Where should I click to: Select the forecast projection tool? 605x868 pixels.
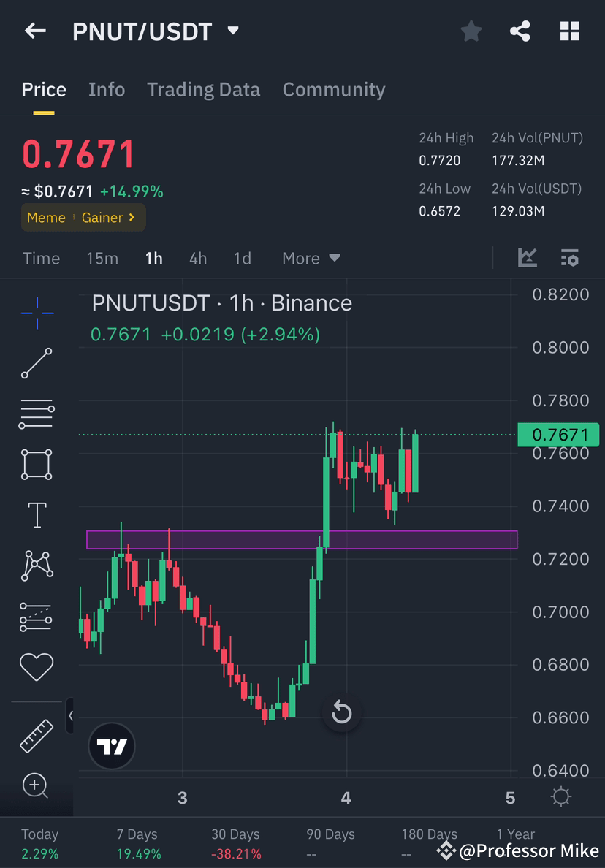coord(37,616)
